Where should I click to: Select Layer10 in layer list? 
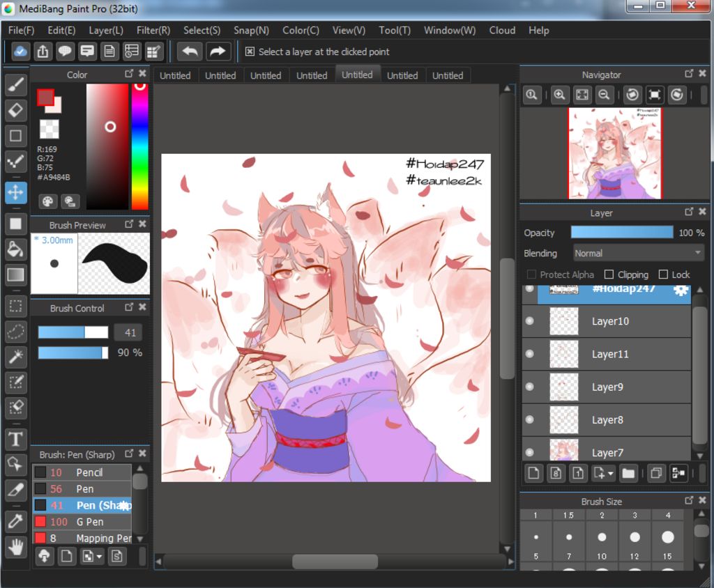[607, 321]
